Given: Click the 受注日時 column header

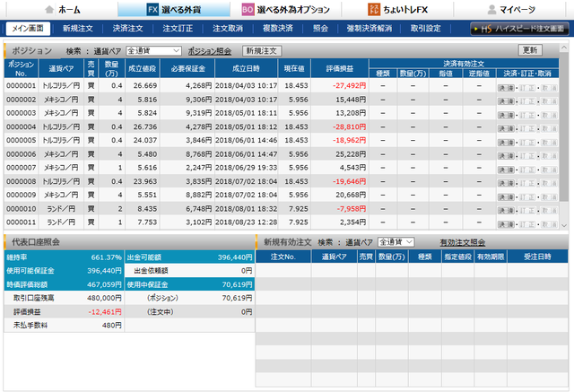Looking at the screenshot, I should click(x=537, y=257).
